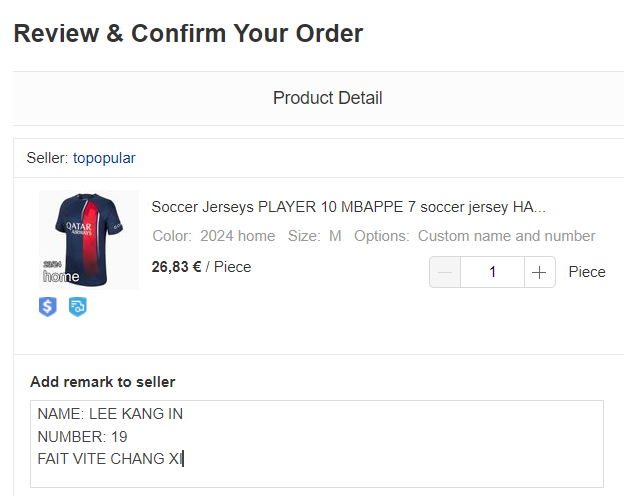Open the Soccer Jerseys PLAYER 10 MBAPPE title
This screenshot has height=496, width=624.
pos(348,207)
